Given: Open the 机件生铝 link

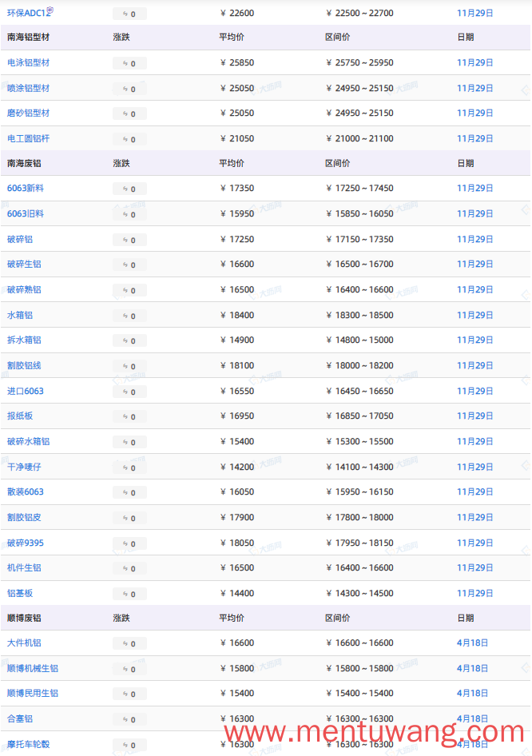Looking at the screenshot, I should 24,568.
